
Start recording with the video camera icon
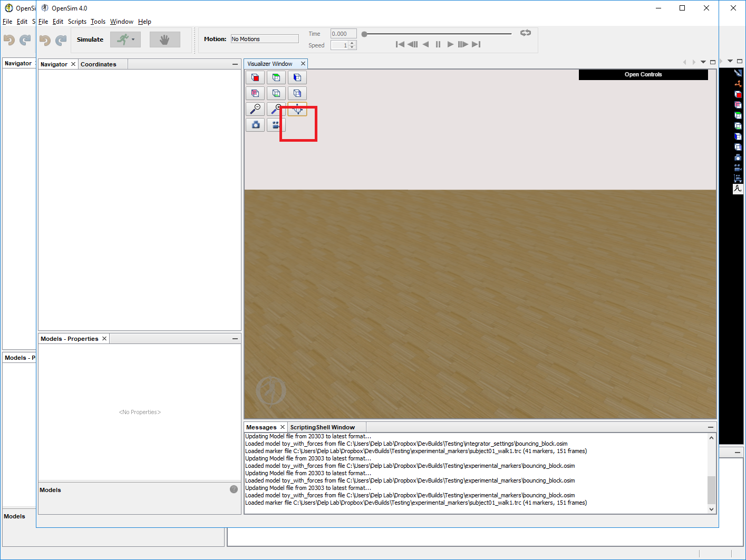click(276, 125)
